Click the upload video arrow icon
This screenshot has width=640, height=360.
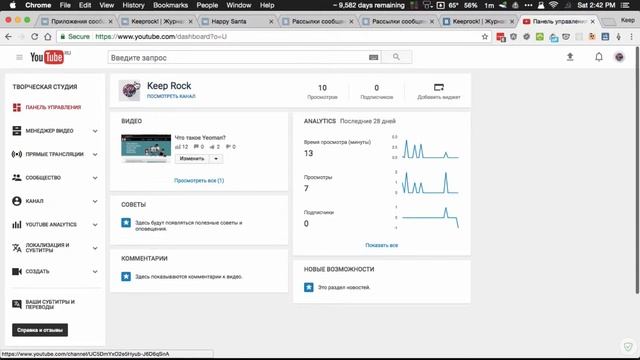click(x=570, y=57)
